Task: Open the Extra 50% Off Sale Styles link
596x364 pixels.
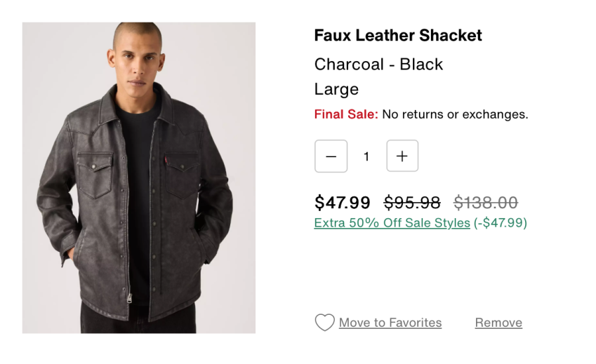Action: coord(392,223)
